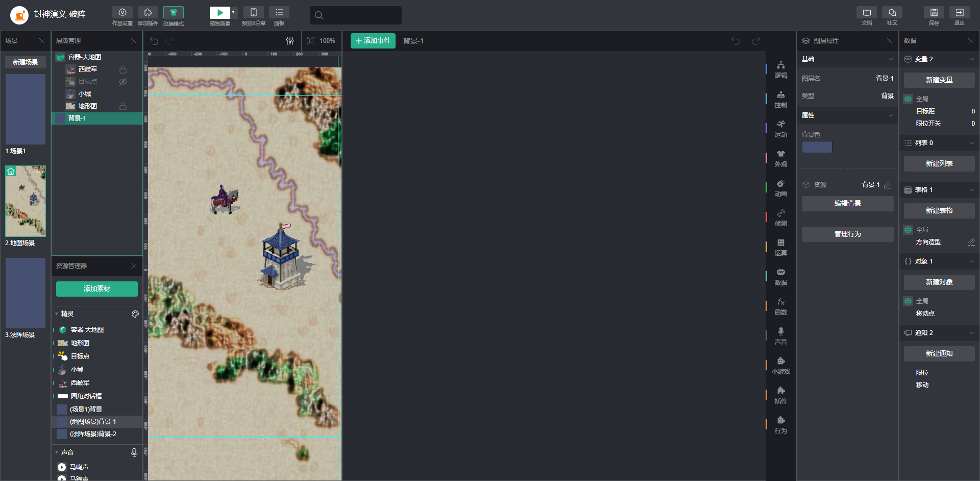Image resolution: width=980 pixels, height=481 pixels.
Task: Click the canvas undo arrow
Action: 154,41
